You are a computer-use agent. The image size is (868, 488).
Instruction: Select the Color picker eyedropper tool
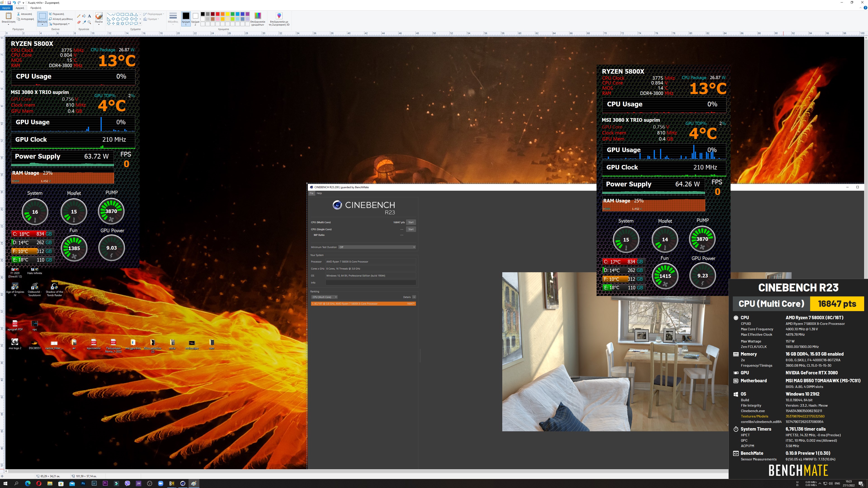click(84, 22)
